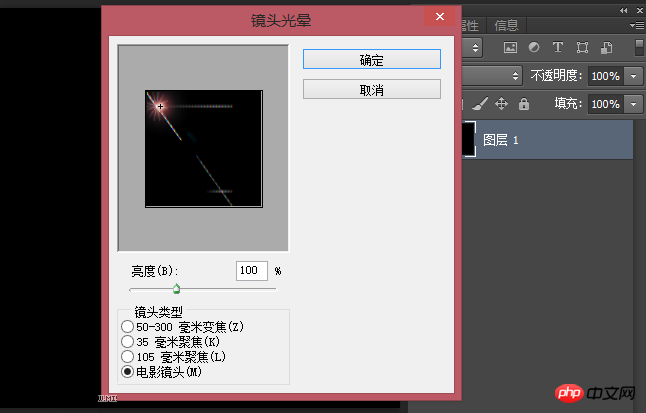Filter layers by pixel layer icon

click(510, 47)
